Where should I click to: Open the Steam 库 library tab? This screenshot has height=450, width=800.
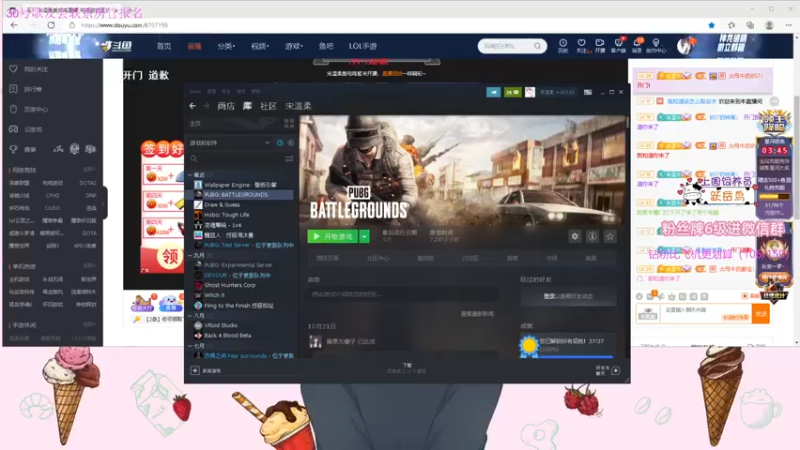[247, 106]
